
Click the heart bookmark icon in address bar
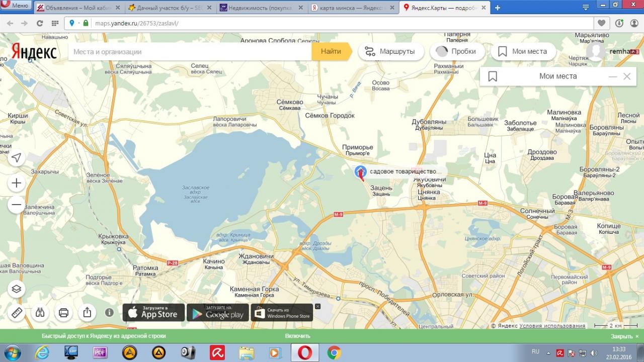coord(601,23)
